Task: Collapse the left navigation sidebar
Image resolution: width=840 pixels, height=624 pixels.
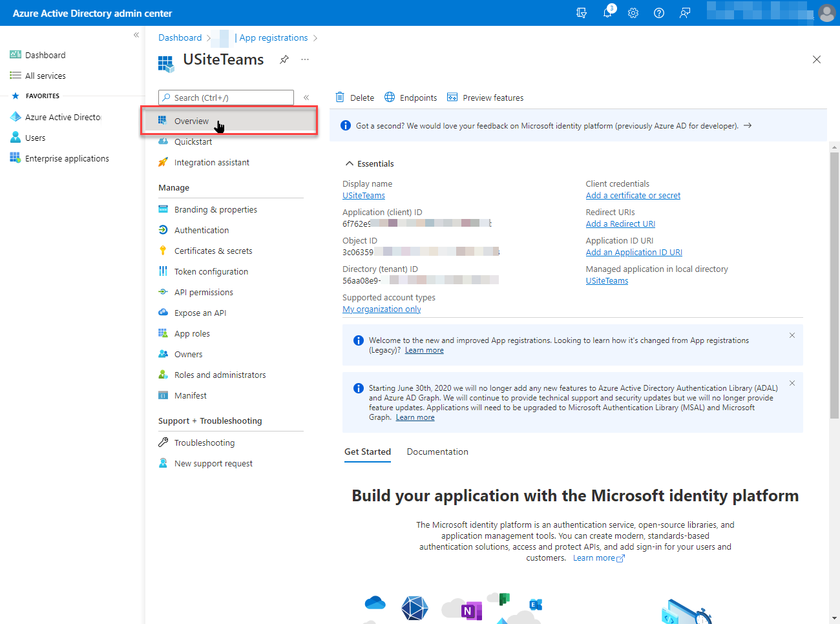Action: tap(136, 35)
